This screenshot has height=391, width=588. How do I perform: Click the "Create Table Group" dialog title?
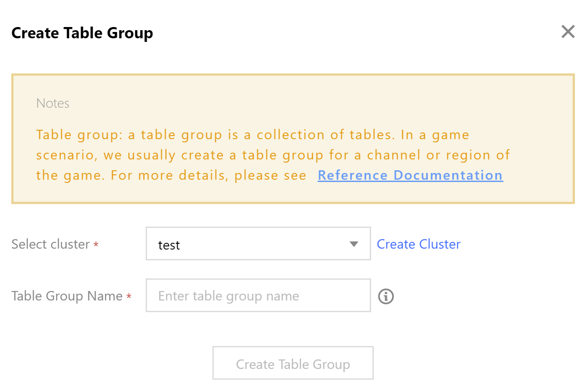tap(82, 33)
